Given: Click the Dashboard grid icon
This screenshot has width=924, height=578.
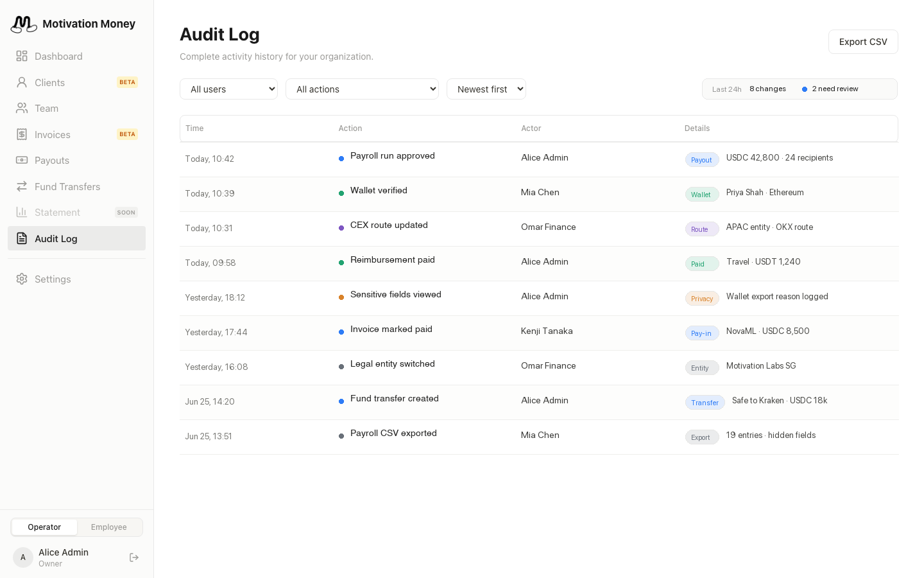Looking at the screenshot, I should click(22, 57).
